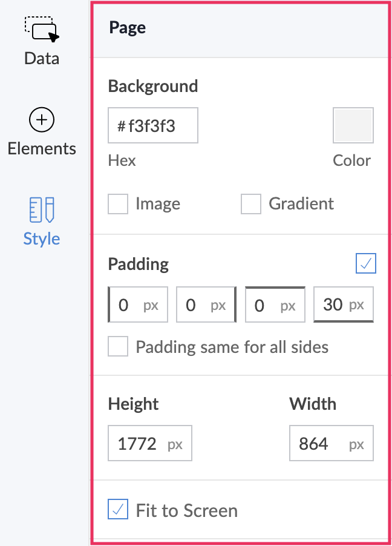Image resolution: width=392 pixels, height=546 pixels.
Task: Uncheck Fit to Screen
Action: click(x=118, y=510)
